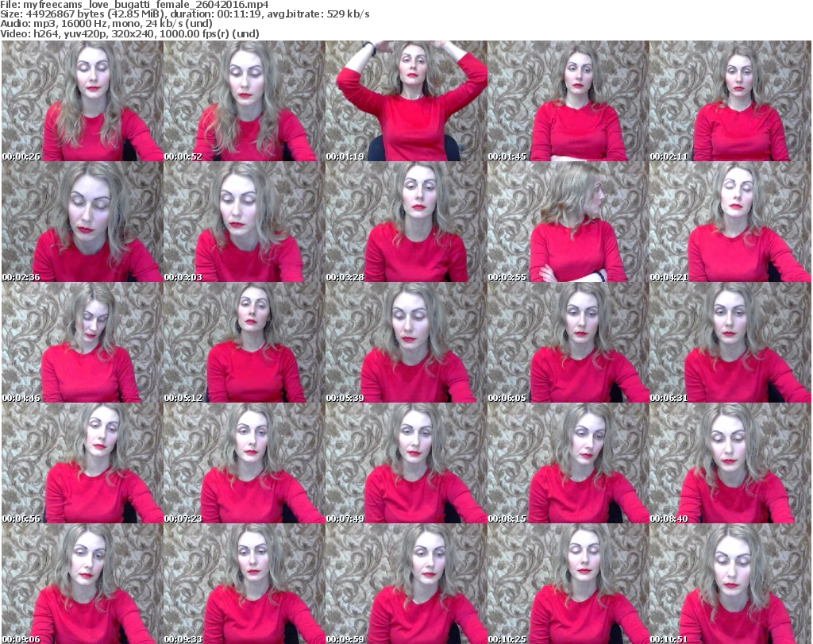Choose the frame stamped 00:01:45
Viewport: 813px width, 644px height.
click(568, 101)
